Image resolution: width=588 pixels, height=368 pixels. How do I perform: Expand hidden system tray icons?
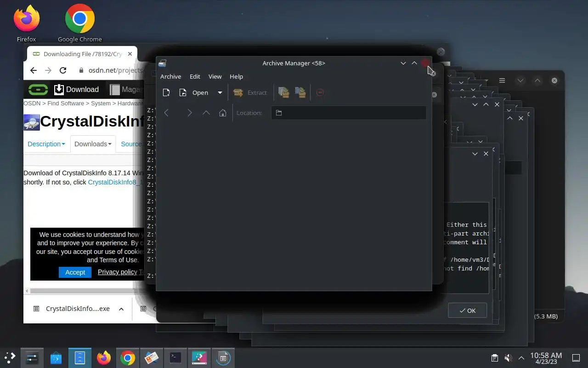[521, 358]
